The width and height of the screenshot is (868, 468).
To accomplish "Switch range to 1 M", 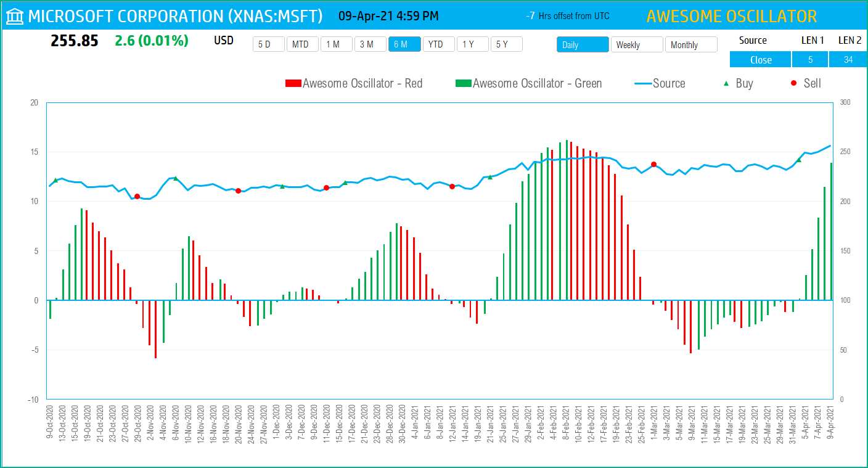I will (x=336, y=44).
